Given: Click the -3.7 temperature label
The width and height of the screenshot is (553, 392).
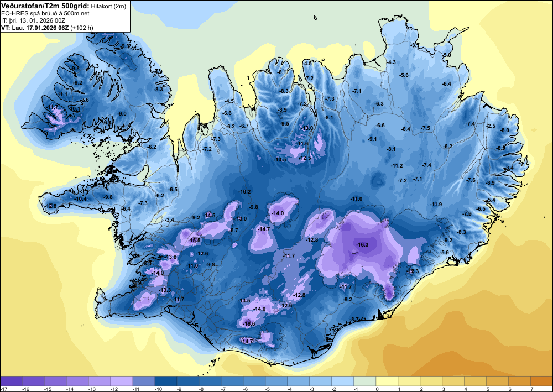Looking at the screenshot, I should [414, 45].
